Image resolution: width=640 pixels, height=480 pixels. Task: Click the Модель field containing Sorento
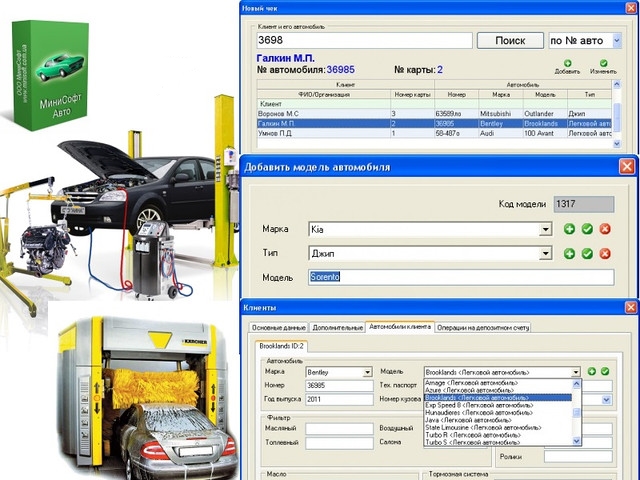[x=461, y=277]
